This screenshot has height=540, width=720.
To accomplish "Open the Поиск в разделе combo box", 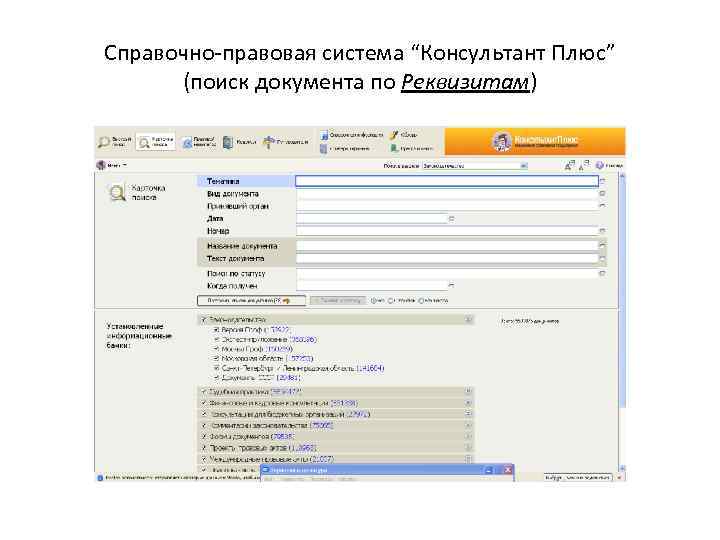I will [475, 166].
